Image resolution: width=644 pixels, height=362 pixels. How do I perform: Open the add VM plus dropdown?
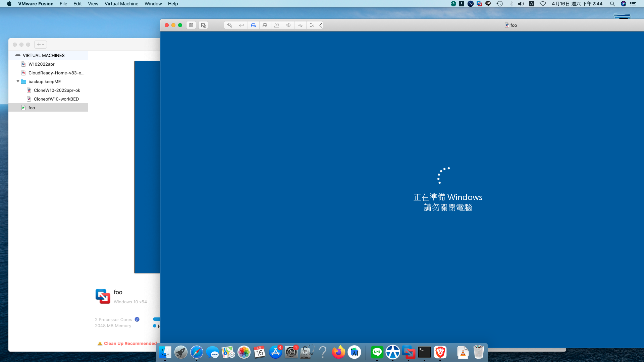pos(41,45)
